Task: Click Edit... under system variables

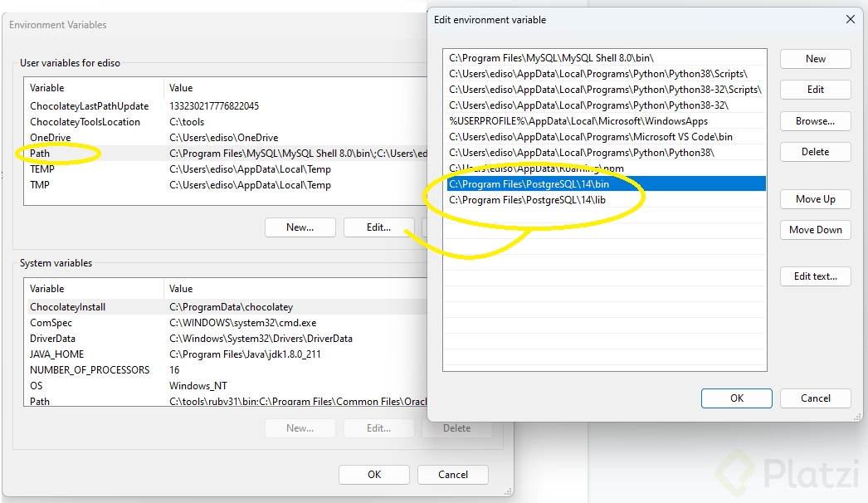Action: point(378,428)
